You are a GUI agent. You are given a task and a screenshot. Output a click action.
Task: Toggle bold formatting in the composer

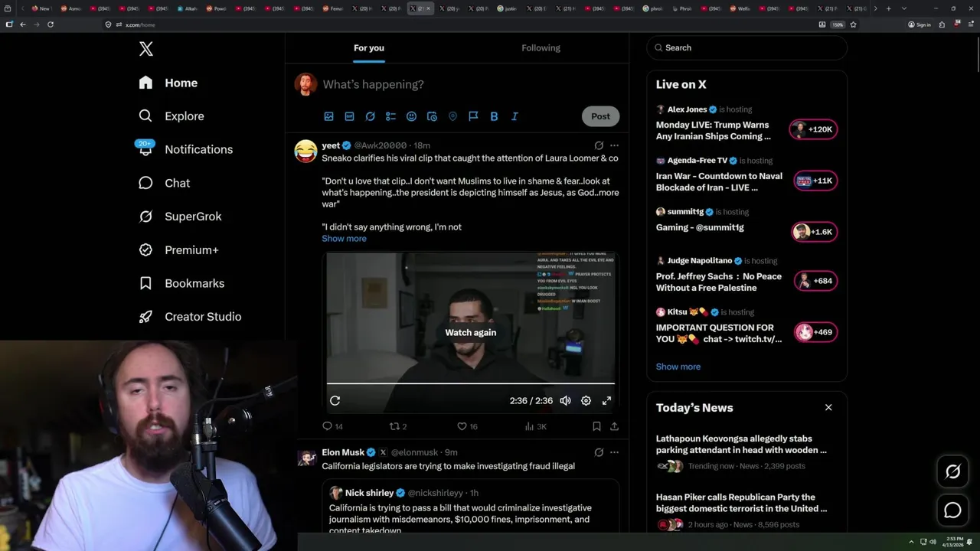494,116
